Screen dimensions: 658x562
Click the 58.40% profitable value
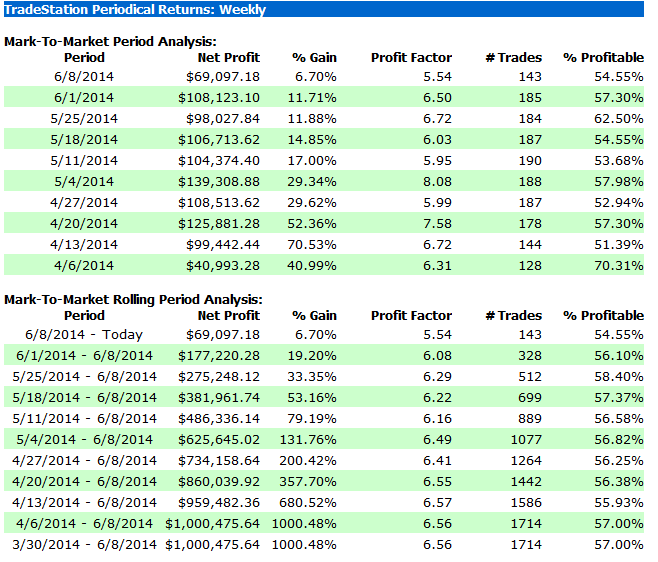point(619,377)
